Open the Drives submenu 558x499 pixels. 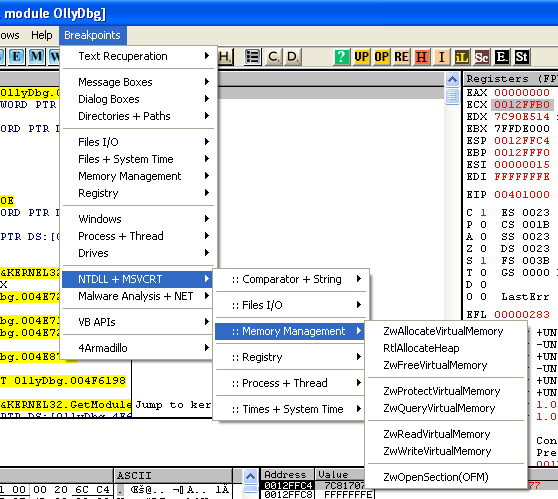138,253
